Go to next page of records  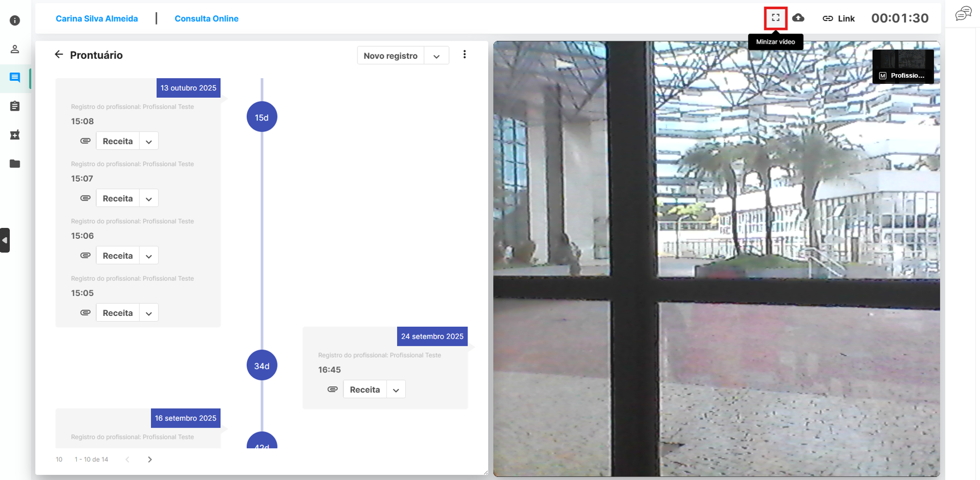150,459
